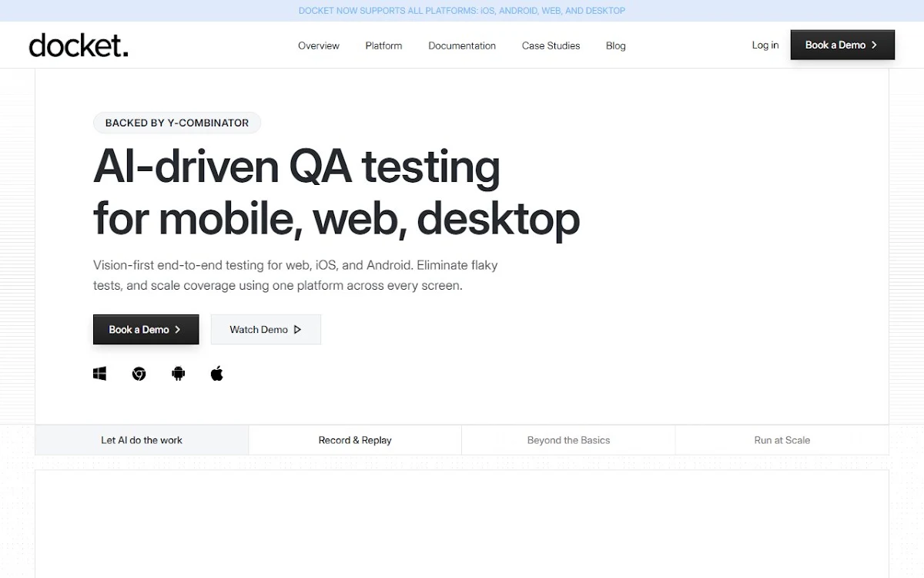
Task: Click the header Book a Demo button
Action: tap(842, 45)
